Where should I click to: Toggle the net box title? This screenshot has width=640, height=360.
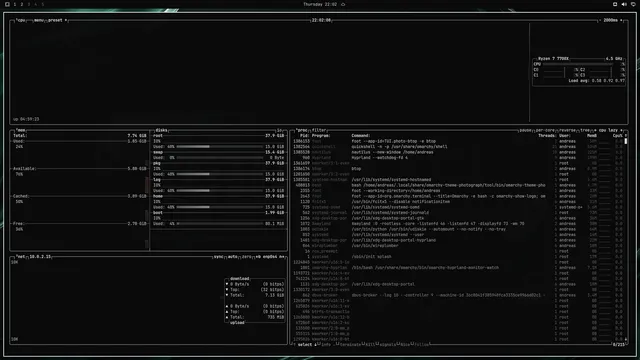click(21, 257)
